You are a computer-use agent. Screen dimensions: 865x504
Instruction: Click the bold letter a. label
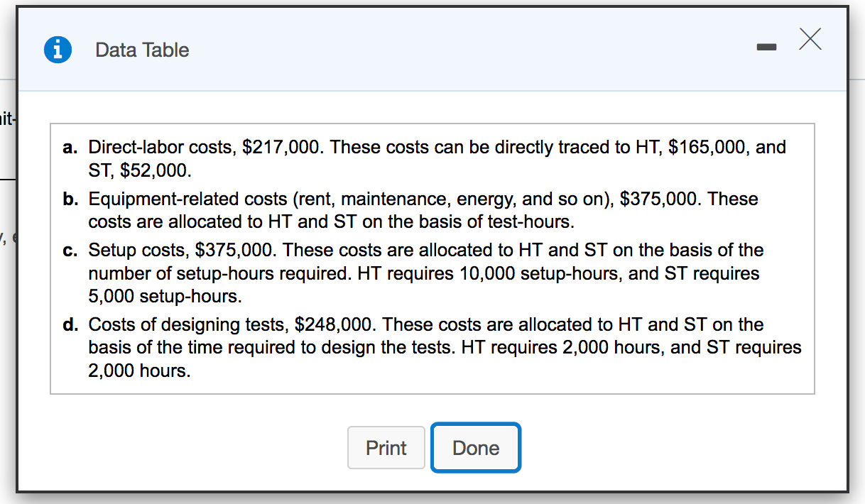[70, 148]
